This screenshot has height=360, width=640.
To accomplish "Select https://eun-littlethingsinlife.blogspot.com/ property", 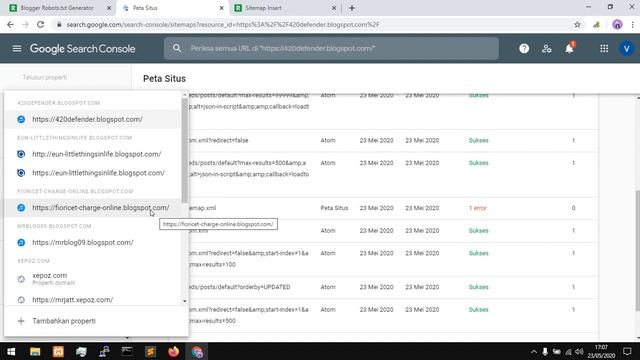I will click(93, 173).
